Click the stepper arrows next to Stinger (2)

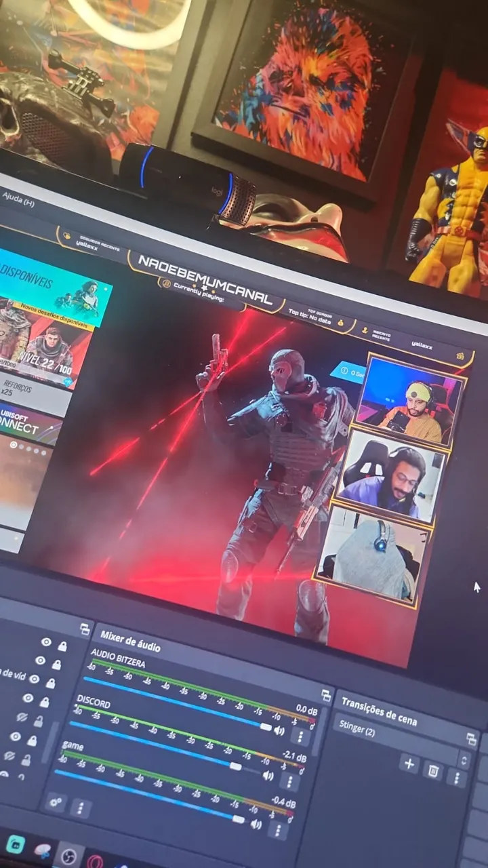coord(464,759)
